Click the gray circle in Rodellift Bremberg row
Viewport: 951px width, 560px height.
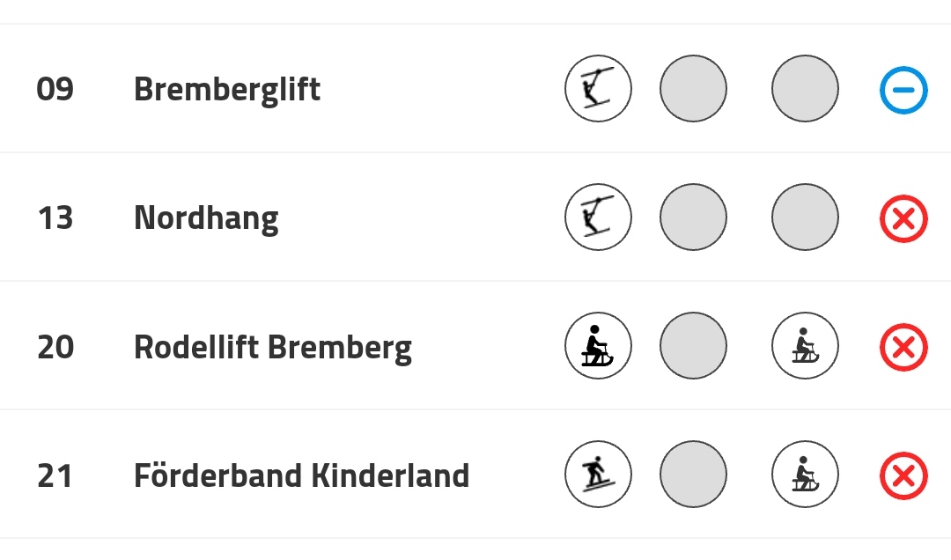pyautogui.click(x=693, y=346)
